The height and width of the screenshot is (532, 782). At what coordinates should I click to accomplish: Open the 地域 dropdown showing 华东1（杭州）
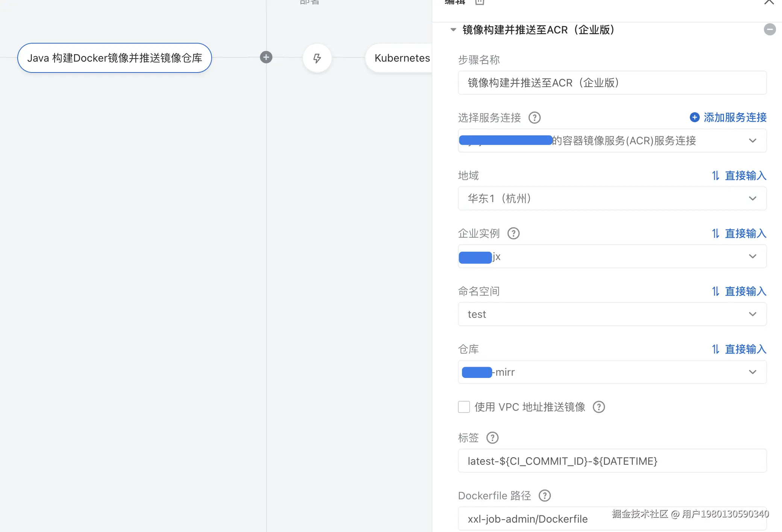(612, 198)
